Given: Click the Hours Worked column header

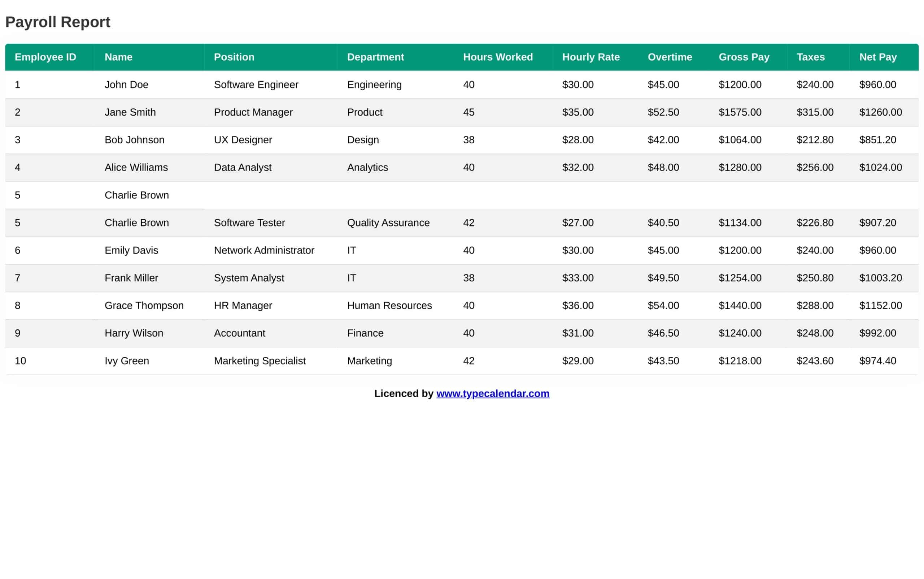Looking at the screenshot, I should 497,57.
